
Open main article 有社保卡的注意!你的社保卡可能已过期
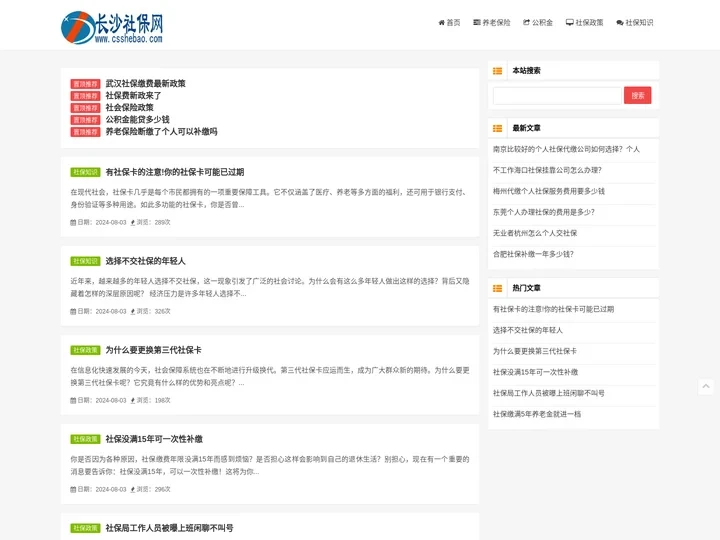click(x=174, y=172)
